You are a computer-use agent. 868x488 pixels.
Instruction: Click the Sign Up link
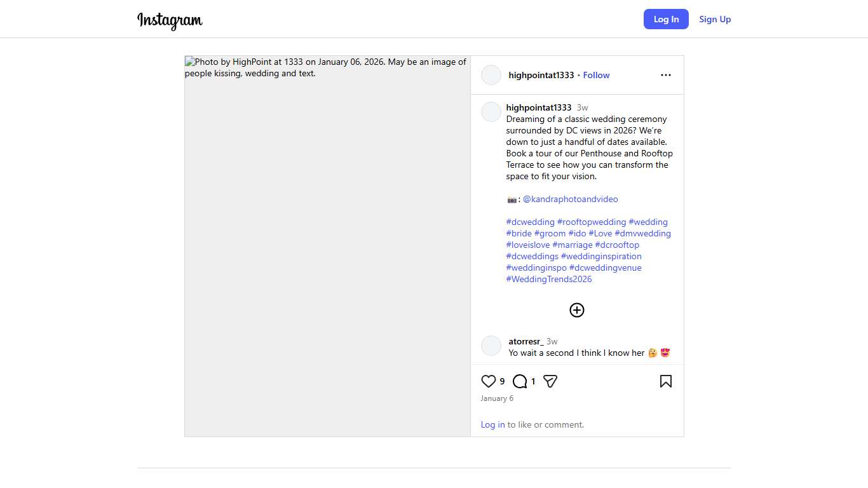[x=715, y=19]
